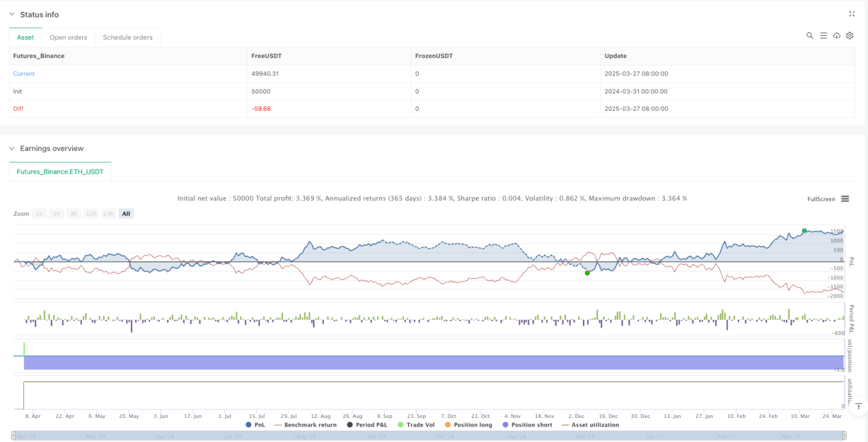Toggle Benchmark return legend entry

tap(305, 425)
